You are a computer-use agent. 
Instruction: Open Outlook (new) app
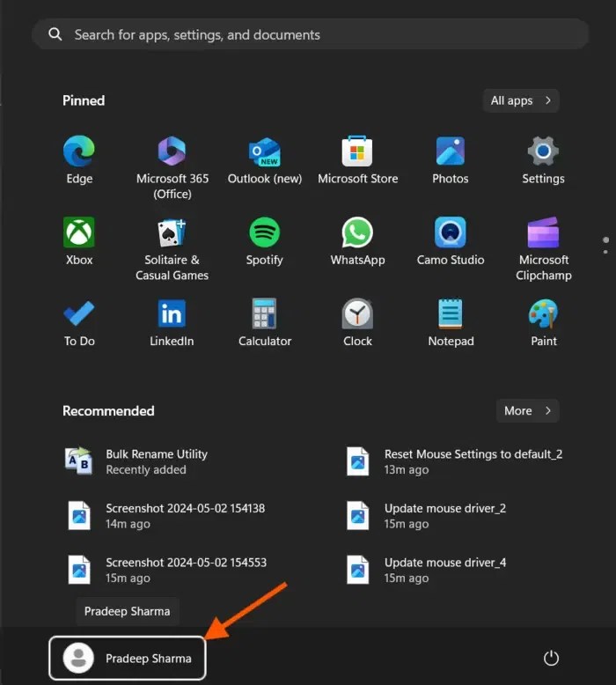tap(265, 160)
